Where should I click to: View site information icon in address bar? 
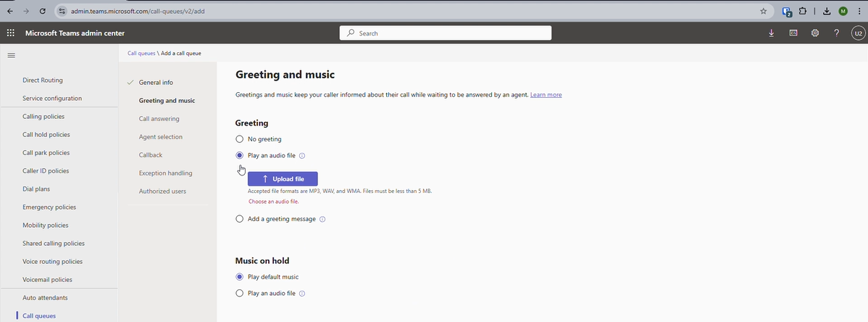tap(62, 11)
